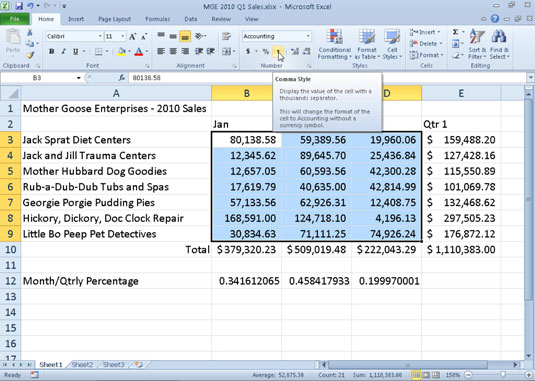This screenshot has height=381, width=535.
Task: Click the Fill down-arrow icon in Editing
Action: click(x=456, y=44)
